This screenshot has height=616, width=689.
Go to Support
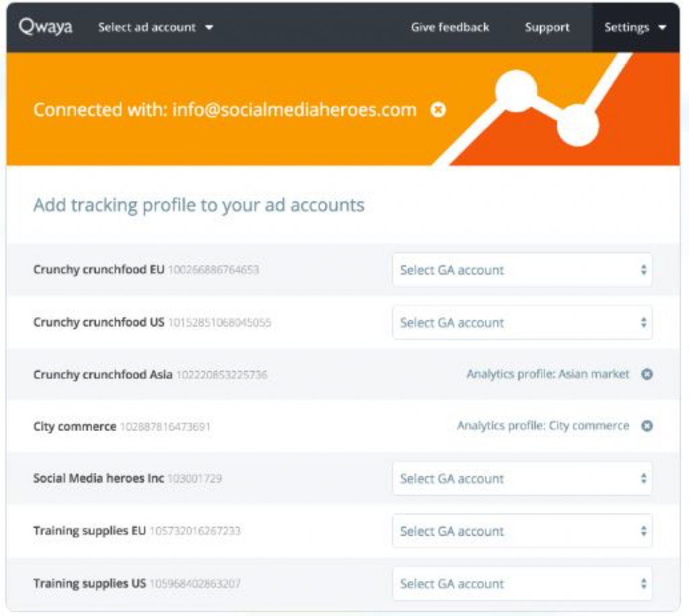[x=547, y=27]
